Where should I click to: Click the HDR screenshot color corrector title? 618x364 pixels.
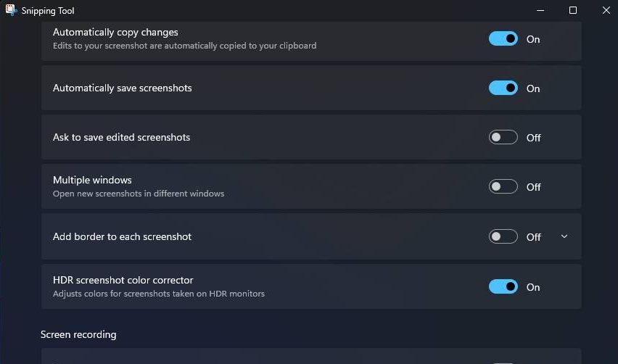123,281
